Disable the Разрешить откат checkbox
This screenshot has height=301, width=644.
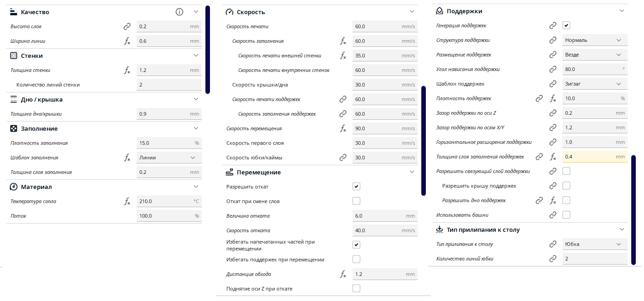pos(357,187)
